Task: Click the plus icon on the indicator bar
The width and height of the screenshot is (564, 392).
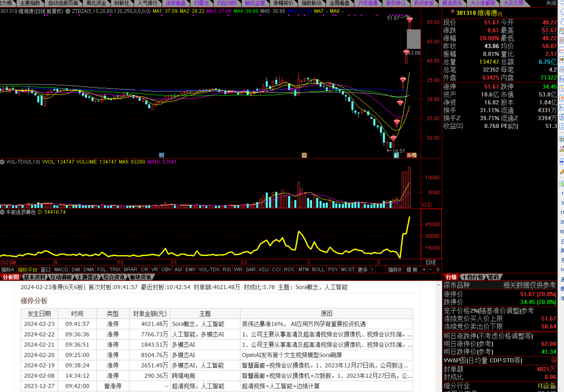Action: pyautogui.click(x=424, y=269)
